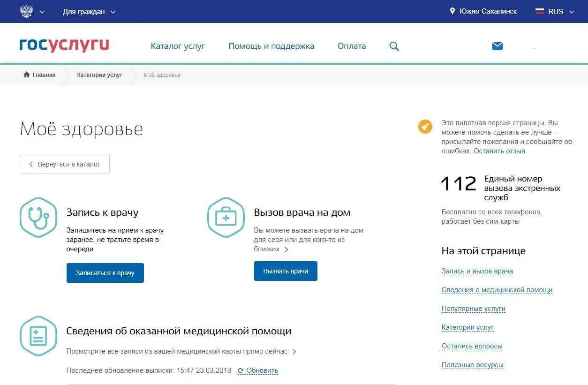The height and width of the screenshot is (385, 588).
Task: Click the home icon in breadcrumbs
Action: coord(27,75)
